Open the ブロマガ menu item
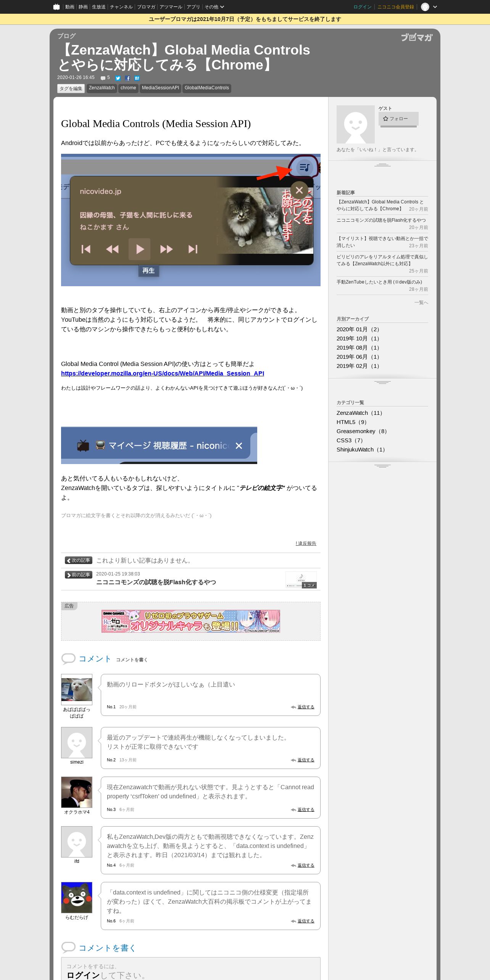The image size is (490, 980). pos(146,7)
